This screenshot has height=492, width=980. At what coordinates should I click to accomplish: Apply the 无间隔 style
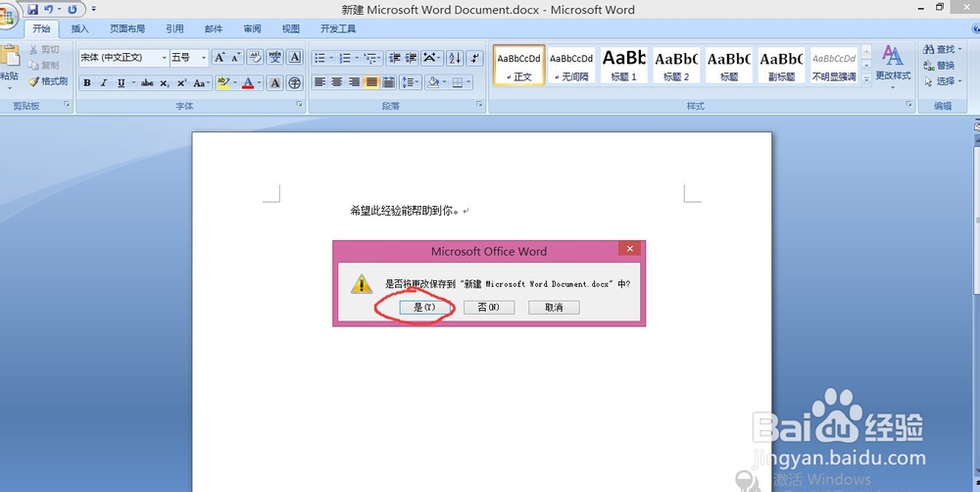(x=571, y=65)
